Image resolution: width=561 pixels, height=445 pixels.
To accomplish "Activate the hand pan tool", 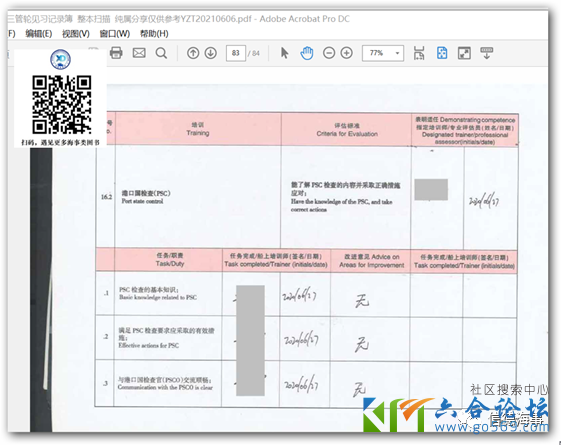I will pyautogui.click(x=307, y=53).
